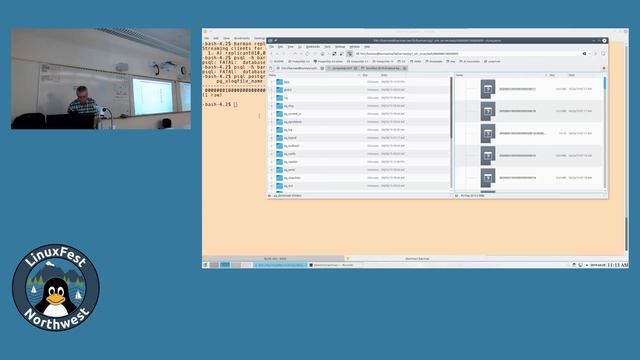Switch to the second Konqueror tab

(343, 68)
